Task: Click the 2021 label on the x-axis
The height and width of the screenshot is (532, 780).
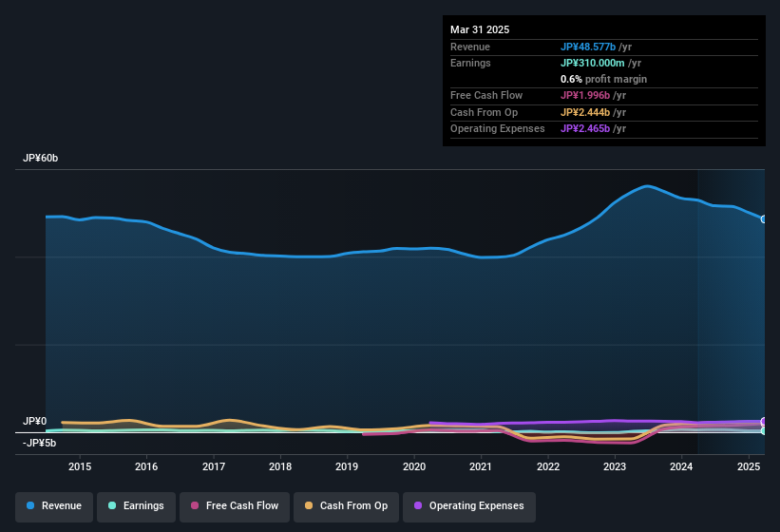Action: 481,466
